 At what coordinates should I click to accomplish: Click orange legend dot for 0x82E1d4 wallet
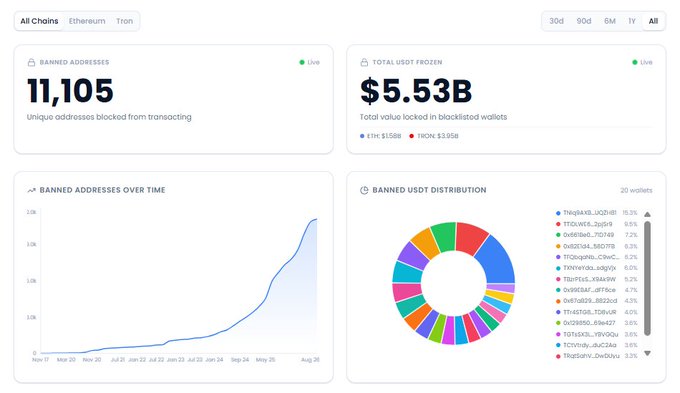[558, 246]
